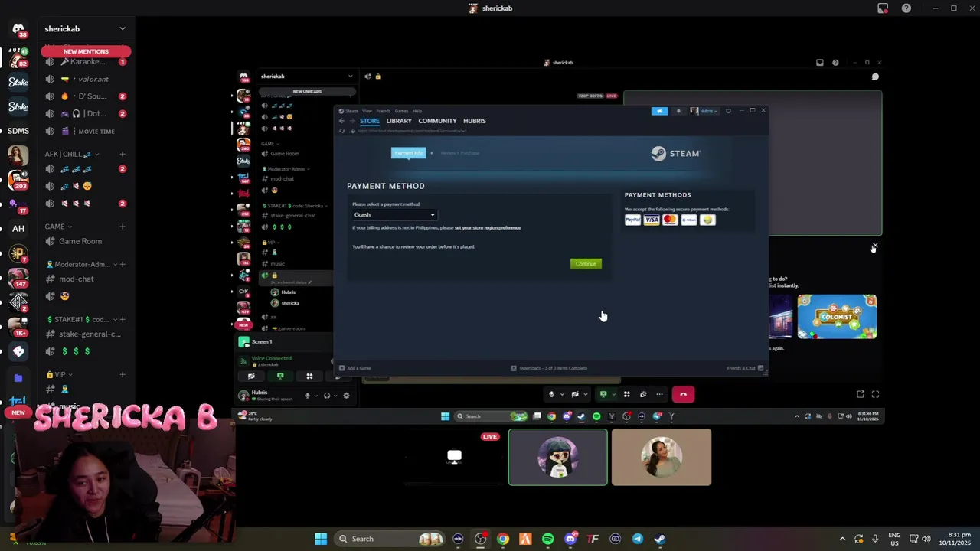Open more options ellipsis in call controls

click(x=659, y=394)
